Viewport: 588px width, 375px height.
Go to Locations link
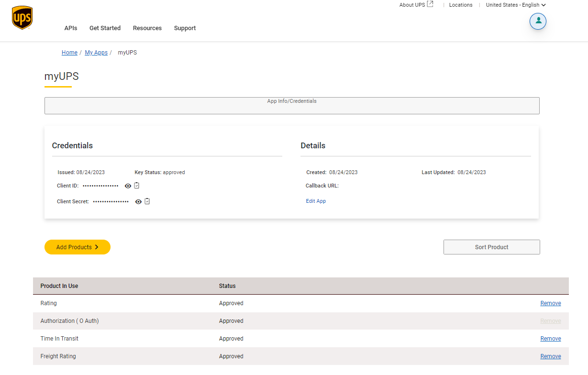[x=461, y=5]
